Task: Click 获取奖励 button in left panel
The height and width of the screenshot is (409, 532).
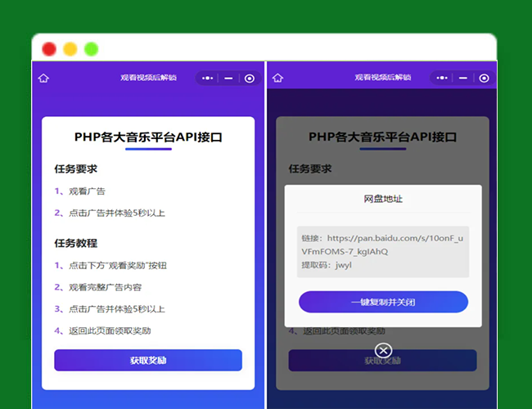Action: point(148,360)
